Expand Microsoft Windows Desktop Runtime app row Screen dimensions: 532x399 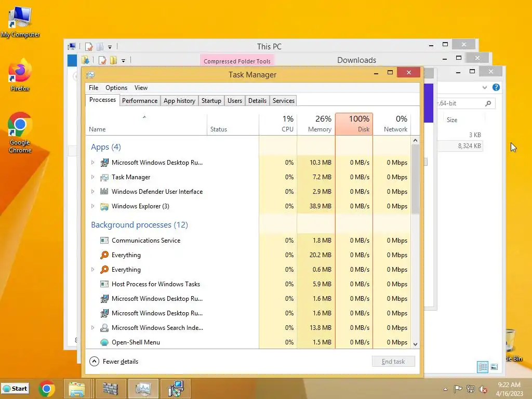92,163
